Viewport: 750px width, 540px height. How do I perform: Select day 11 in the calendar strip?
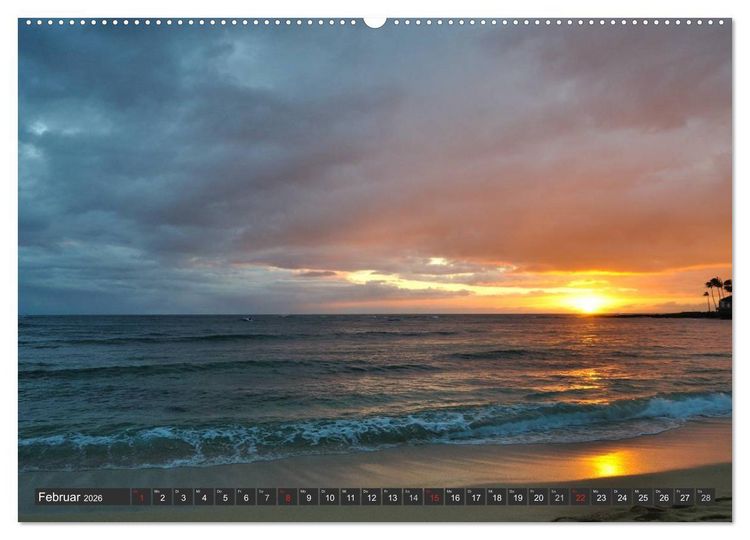click(350, 497)
